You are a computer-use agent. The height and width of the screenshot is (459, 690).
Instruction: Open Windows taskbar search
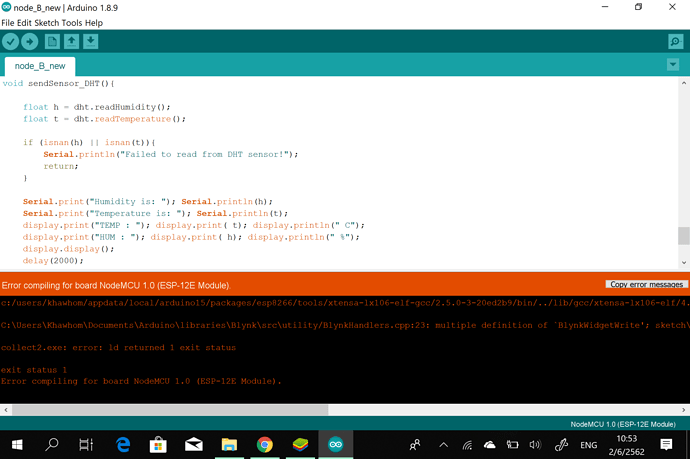click(51, 445)
